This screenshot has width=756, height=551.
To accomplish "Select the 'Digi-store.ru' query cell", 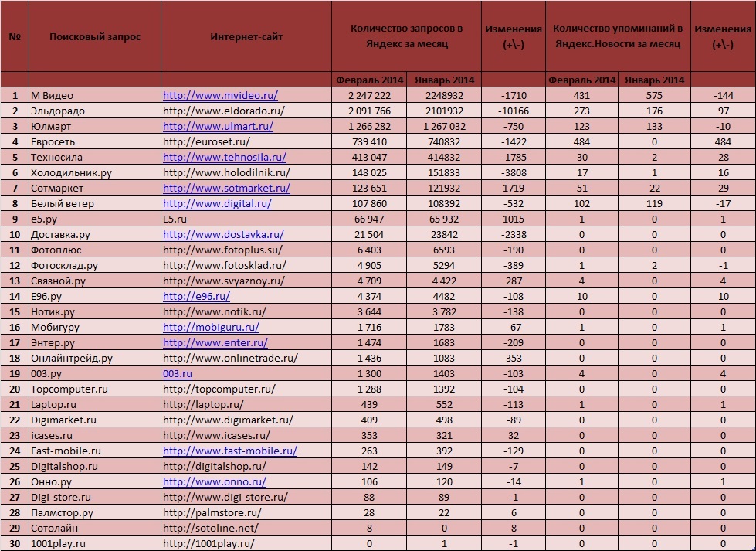I will click(x=95, y=497).
